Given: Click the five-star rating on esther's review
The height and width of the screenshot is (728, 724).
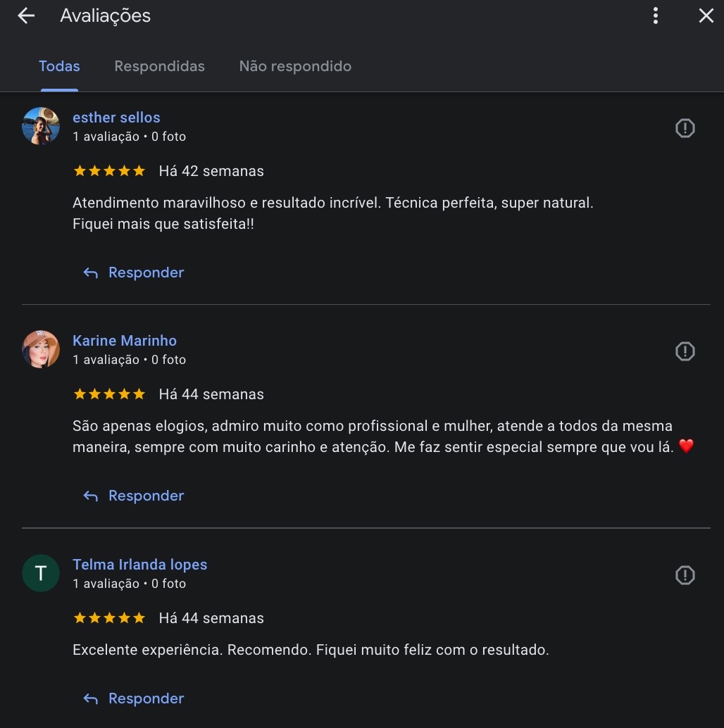Looking at the screenshot, I should 109,171.
